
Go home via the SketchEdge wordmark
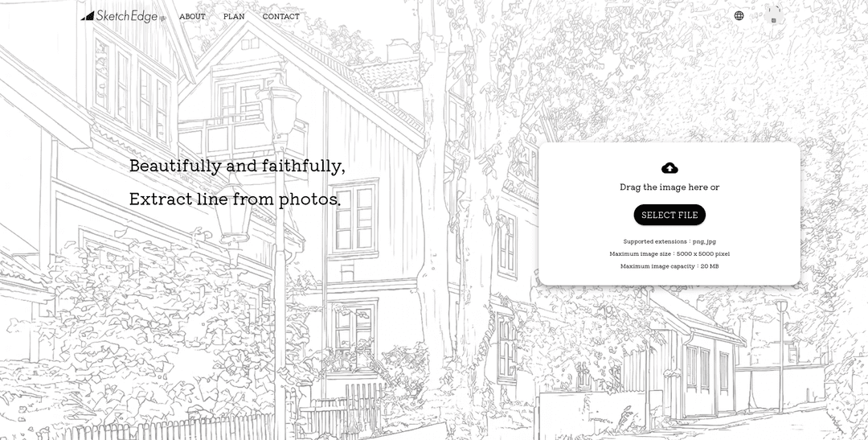point(127,16)
